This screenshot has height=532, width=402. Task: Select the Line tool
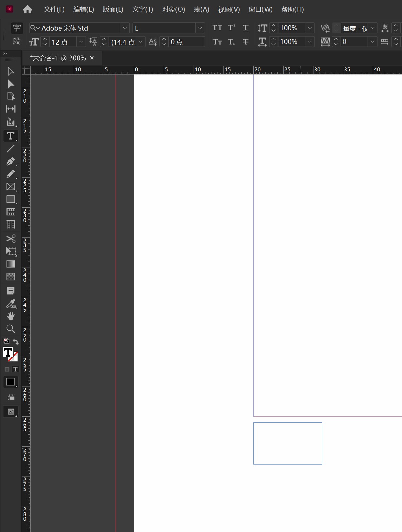click(11, 149)
